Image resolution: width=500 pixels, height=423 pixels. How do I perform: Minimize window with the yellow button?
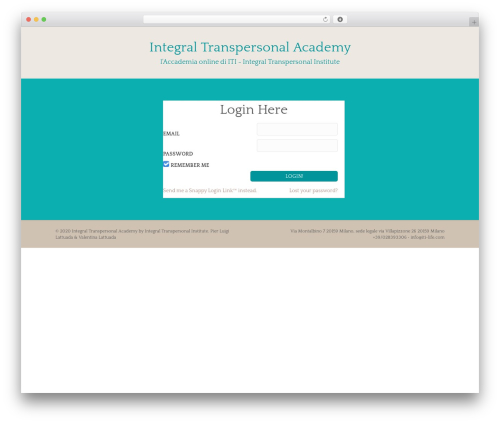click(36, 19)
